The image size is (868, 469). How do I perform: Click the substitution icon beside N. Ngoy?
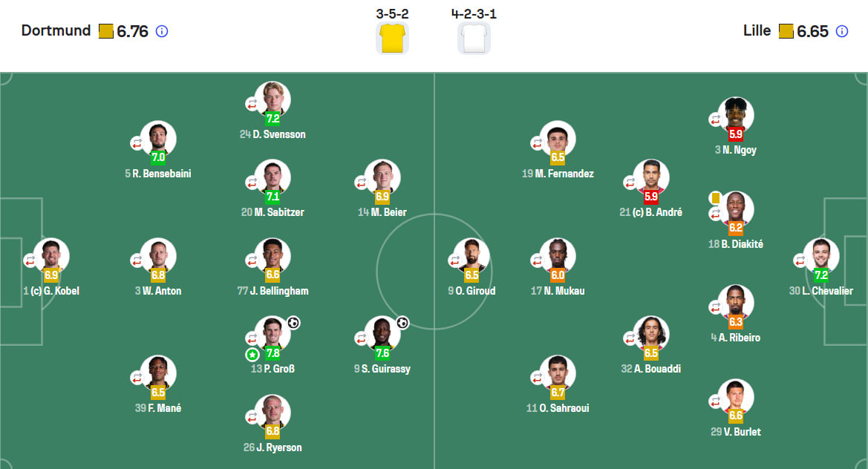click(716, 119)
